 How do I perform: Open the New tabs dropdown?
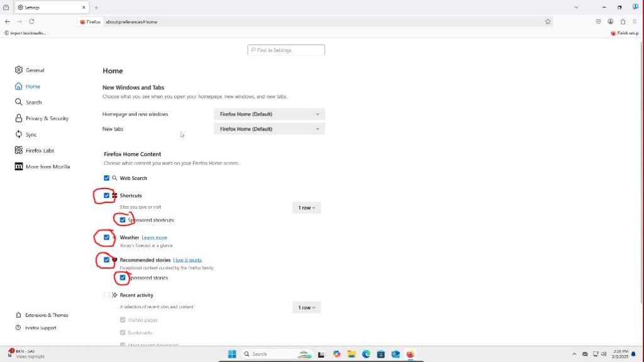[x=269, y=129]
